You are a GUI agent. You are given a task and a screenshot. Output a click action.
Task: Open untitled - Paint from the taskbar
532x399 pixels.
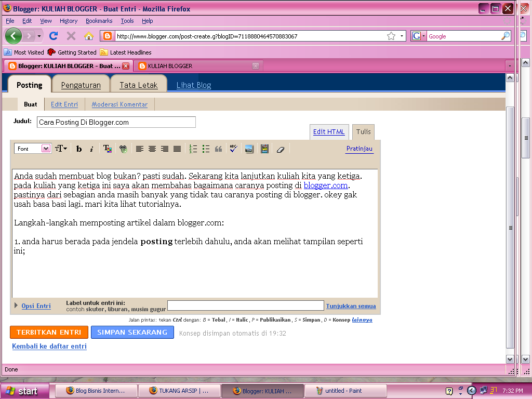tap(345, 391)
